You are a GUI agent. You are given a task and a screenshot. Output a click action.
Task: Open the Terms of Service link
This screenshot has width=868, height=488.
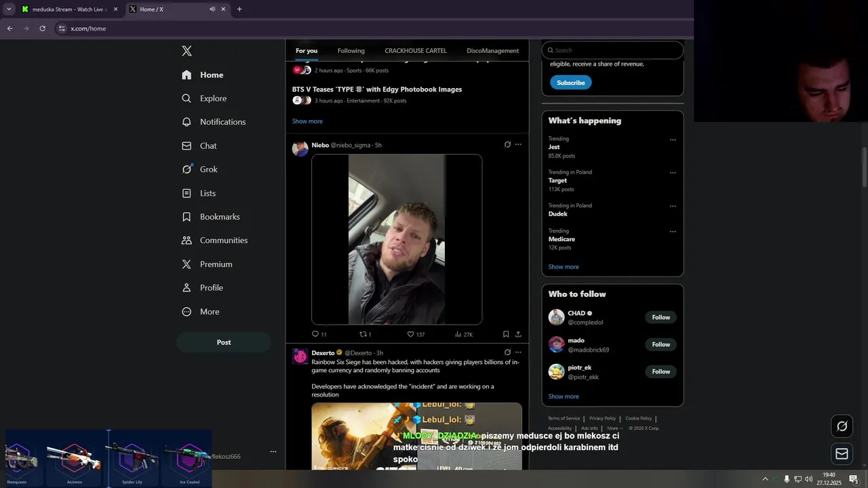tap(564, 418)
